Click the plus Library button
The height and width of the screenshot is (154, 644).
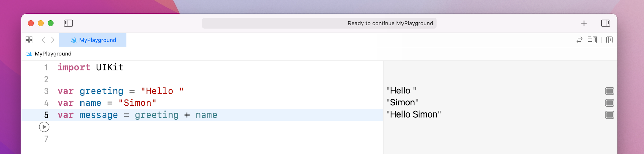point(584,23)
